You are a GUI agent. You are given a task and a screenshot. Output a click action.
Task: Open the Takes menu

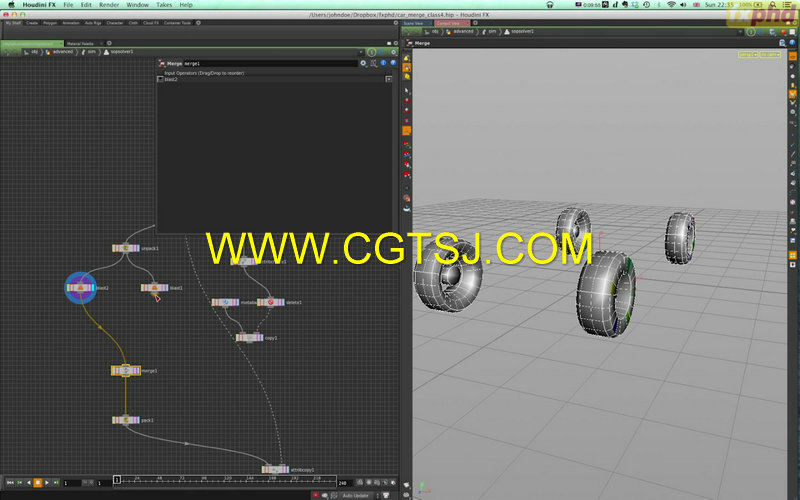[164, 5]
